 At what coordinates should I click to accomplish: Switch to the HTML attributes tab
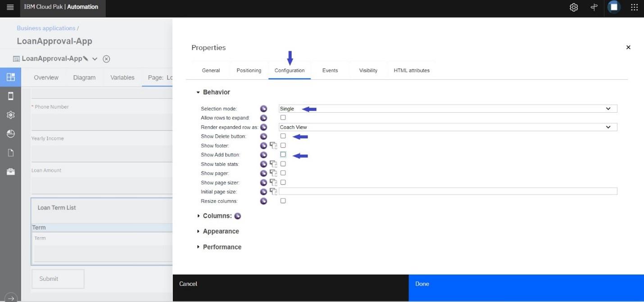pos(412,70)
